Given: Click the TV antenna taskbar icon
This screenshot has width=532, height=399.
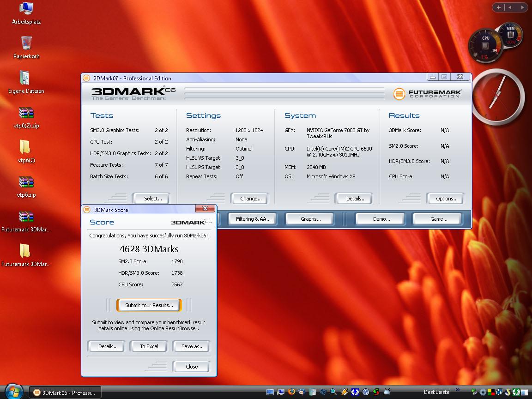Looking at the screenshot, I should pyautogui.click(x=387, y=392).
